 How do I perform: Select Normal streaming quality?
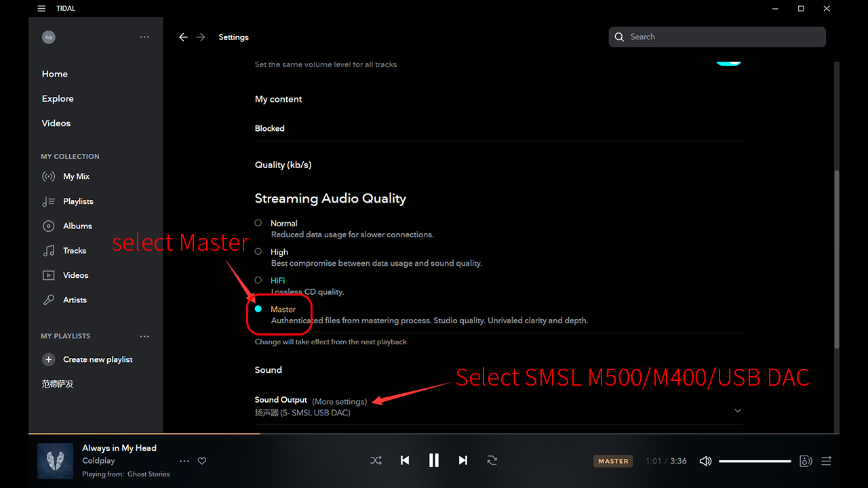tap(258, 223)
